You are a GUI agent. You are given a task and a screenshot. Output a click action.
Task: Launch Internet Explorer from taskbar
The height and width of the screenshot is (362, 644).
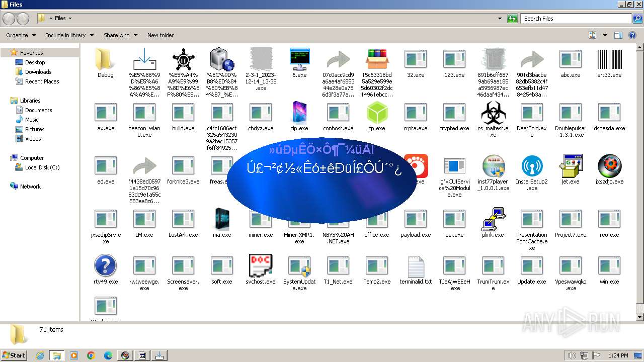click(x=40, y=355)
